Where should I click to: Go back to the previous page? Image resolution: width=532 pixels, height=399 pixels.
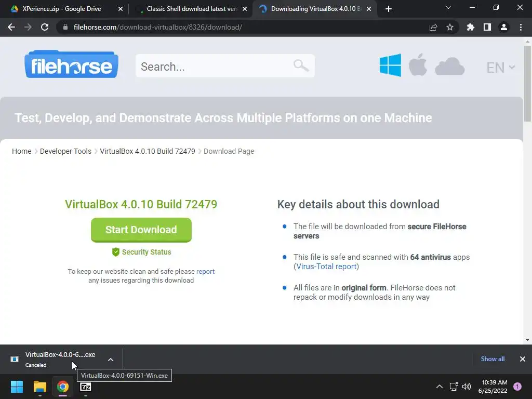pyautogui.click(x=11, y=27)
